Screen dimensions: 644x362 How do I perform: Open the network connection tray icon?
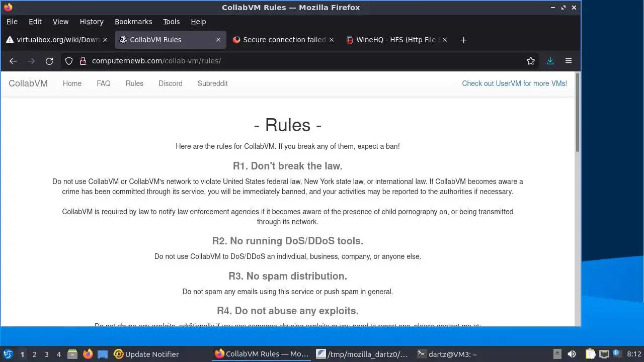pos(604,354)
